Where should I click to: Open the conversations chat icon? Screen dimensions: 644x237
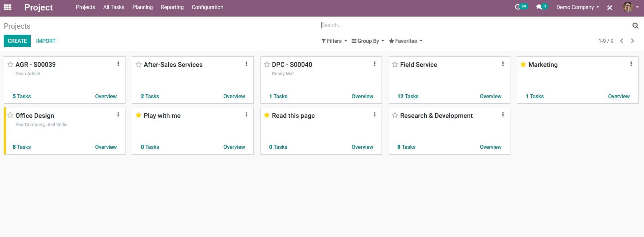click(x=539, y=7)
